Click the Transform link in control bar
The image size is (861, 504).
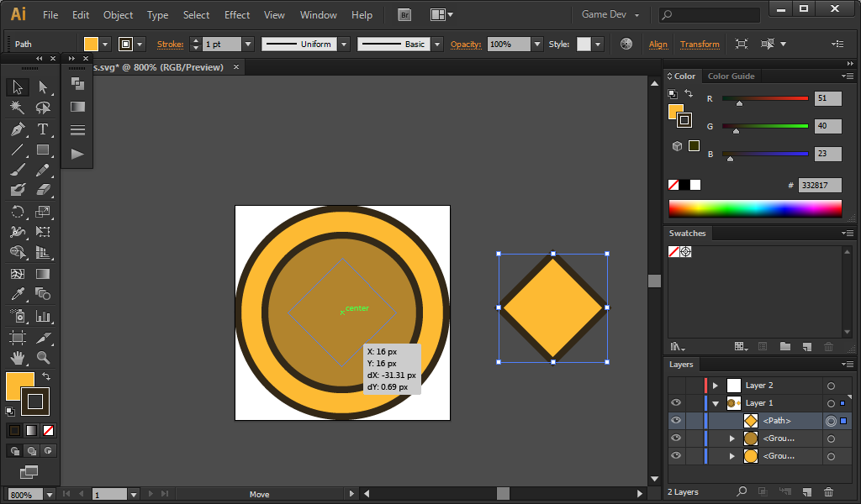700,44
